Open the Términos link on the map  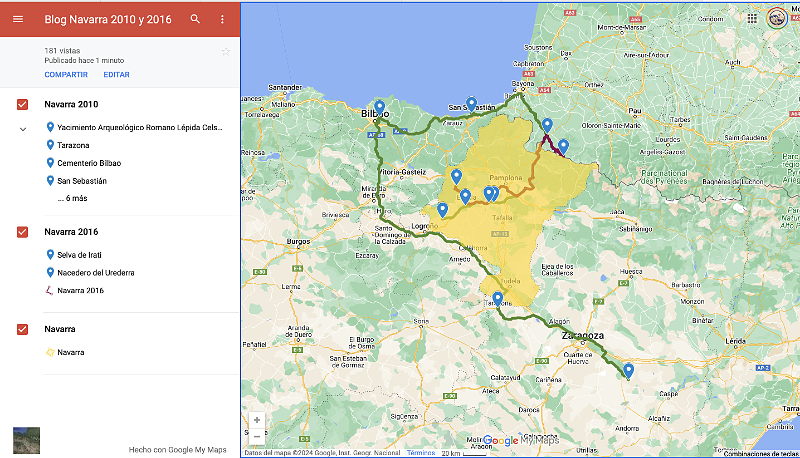point(421,453)
